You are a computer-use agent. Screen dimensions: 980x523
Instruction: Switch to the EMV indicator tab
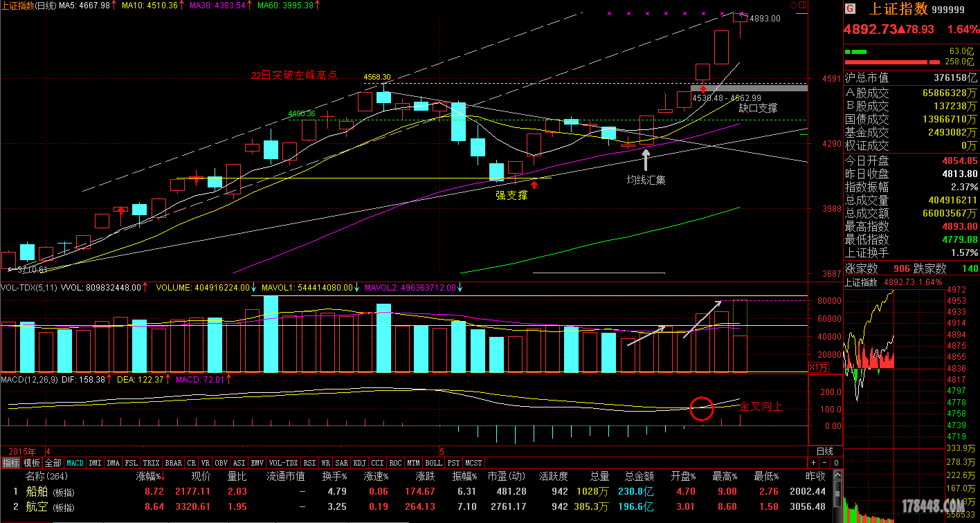click(257, 463)
